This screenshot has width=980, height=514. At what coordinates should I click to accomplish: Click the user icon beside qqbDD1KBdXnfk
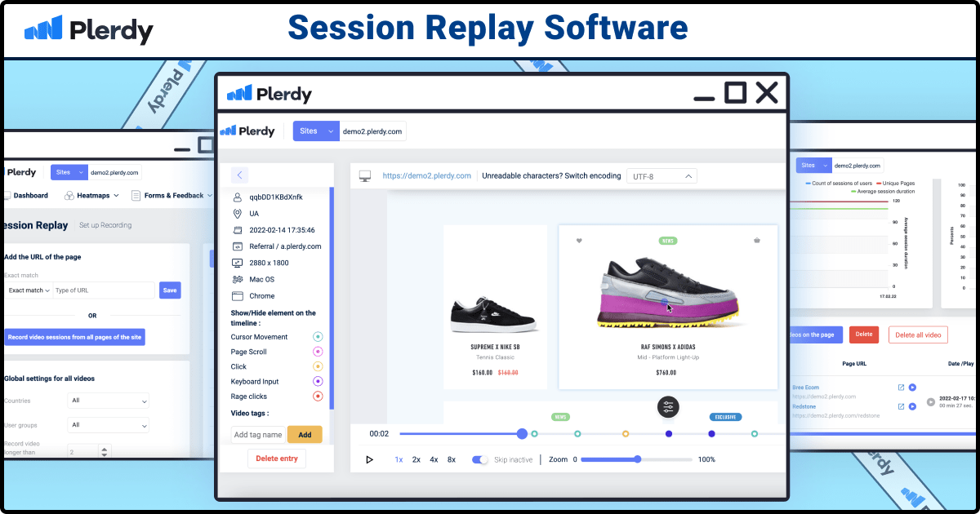tap(237, 196)
